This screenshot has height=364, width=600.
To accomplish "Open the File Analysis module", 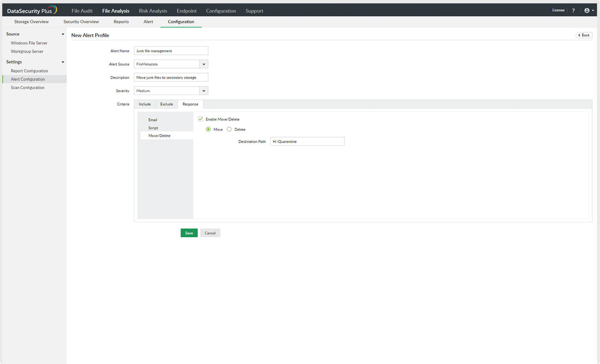I will (x=116, y=11).
